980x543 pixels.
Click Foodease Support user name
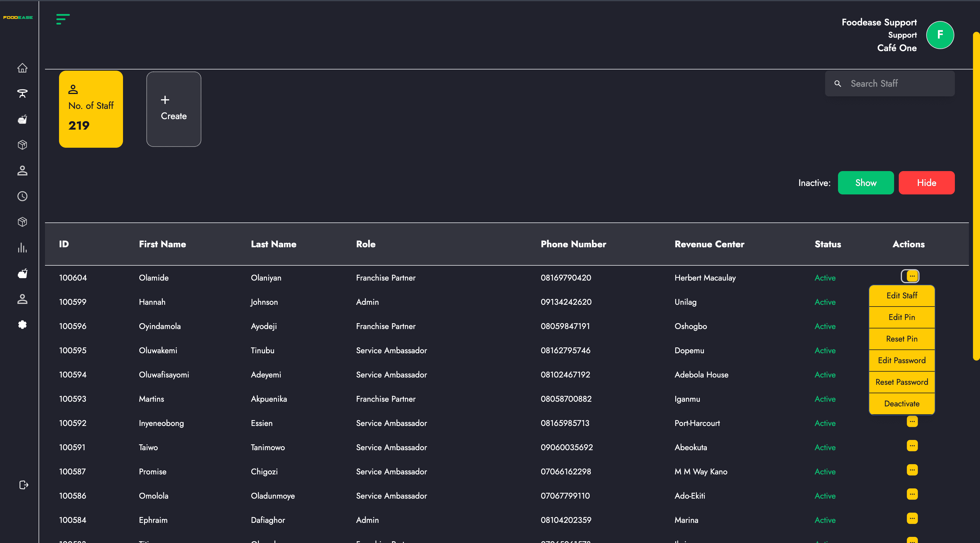[x=879, y=22]
